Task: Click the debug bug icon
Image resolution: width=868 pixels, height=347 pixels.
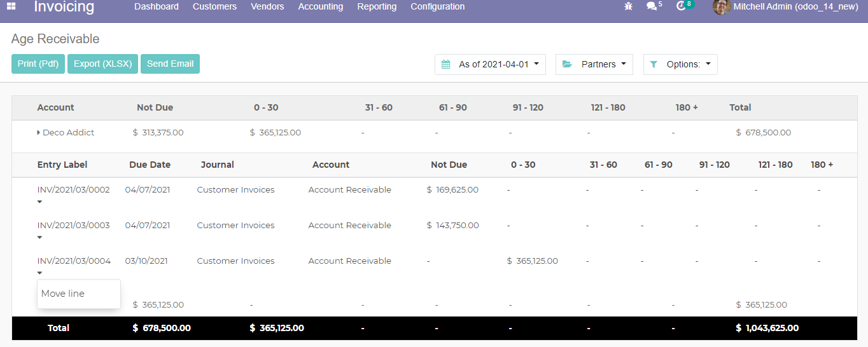Action: pyautogui.click(x=629, y=6)
